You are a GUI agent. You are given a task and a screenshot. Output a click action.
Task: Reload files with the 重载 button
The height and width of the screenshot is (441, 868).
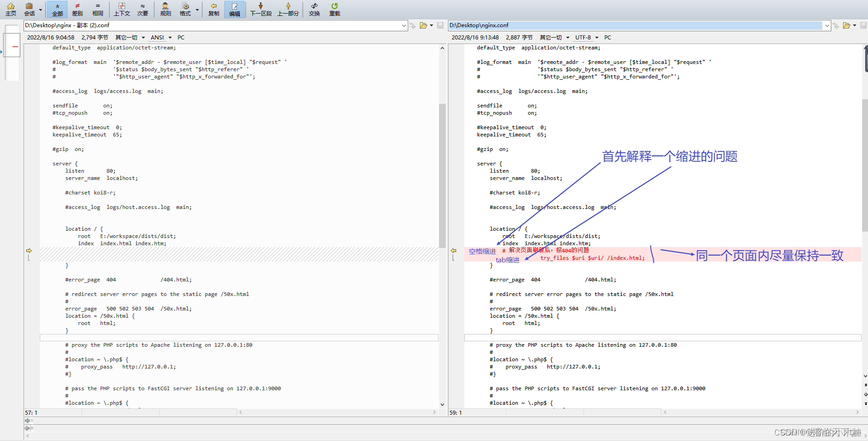point(334,9)
